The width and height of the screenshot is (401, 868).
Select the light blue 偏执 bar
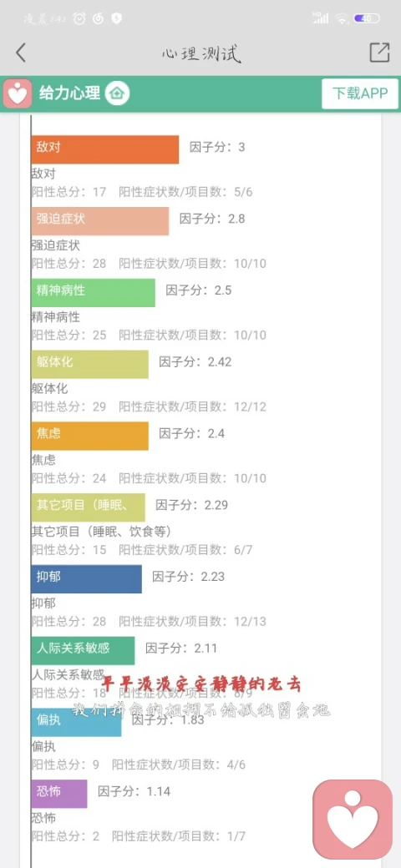point(76,722)
